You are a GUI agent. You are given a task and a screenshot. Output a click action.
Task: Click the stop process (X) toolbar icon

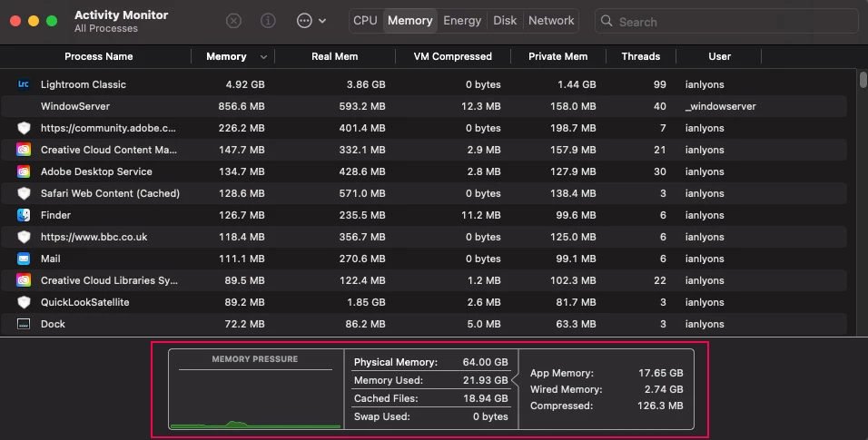(x=233, y=21)
